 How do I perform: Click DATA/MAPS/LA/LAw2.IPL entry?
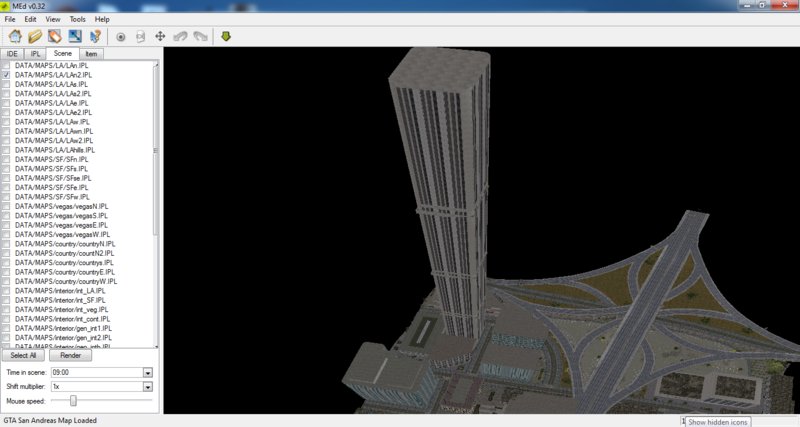[x=54, y=140]
